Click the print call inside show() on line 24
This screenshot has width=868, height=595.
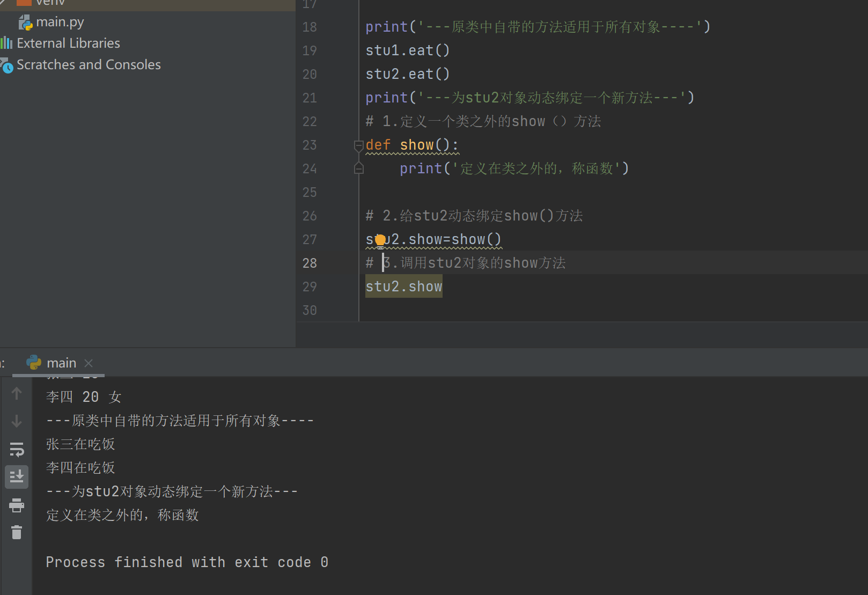click(x=514, y=168)
